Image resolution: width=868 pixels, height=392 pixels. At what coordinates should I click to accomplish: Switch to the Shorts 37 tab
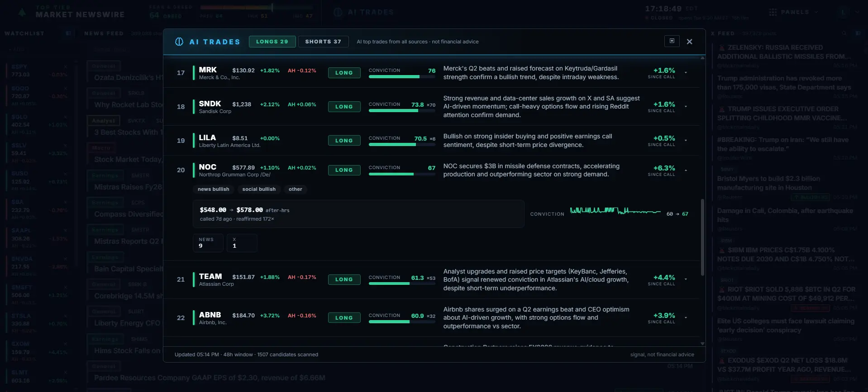(323, 42)
